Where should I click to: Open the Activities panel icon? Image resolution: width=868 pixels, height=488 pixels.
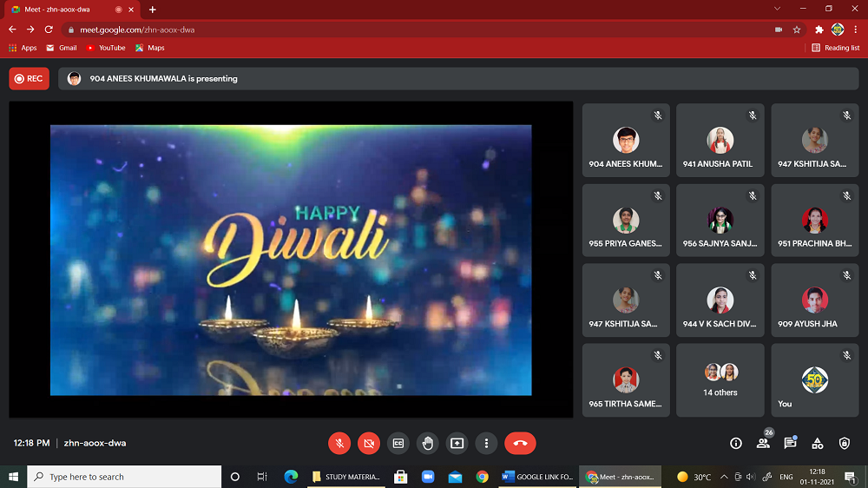click(817, 443)
